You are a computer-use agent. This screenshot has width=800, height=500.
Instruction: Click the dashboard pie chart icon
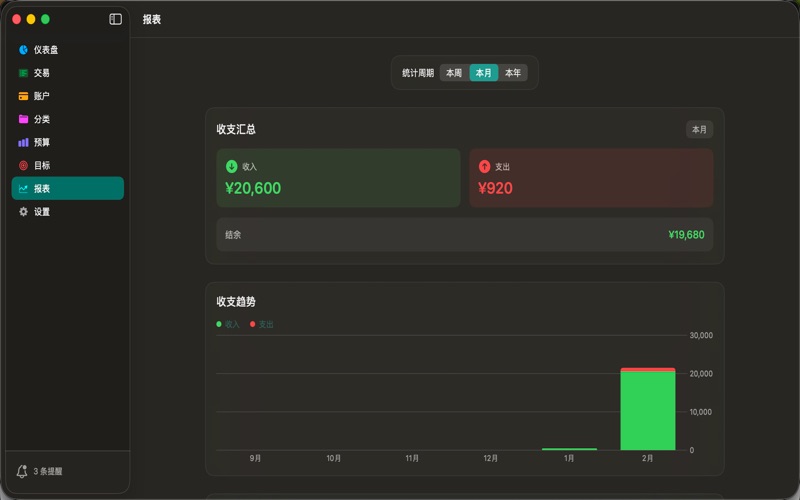23,50
